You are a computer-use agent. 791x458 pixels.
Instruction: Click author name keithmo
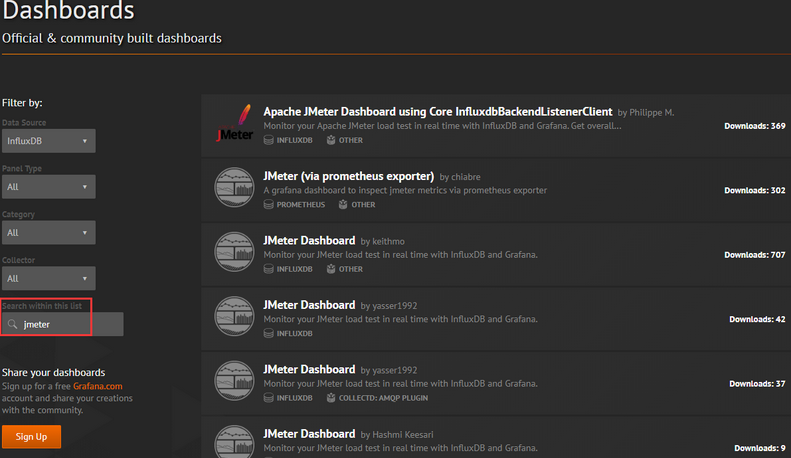coord(388,242)
